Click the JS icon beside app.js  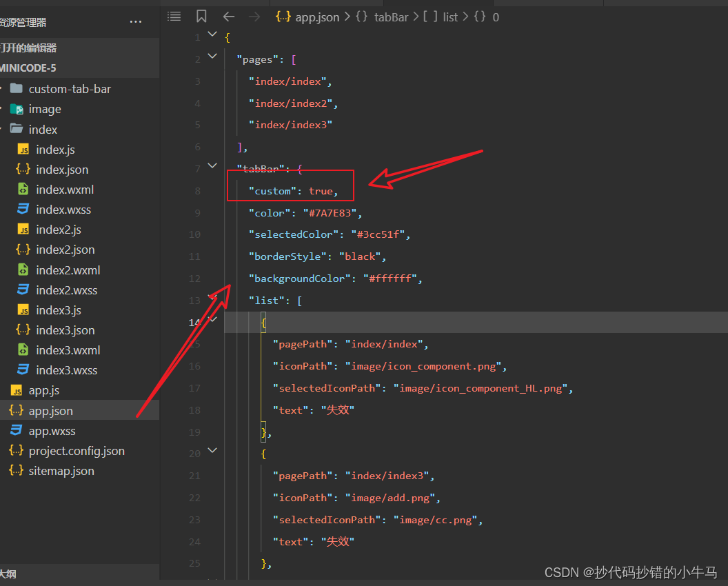17,390
